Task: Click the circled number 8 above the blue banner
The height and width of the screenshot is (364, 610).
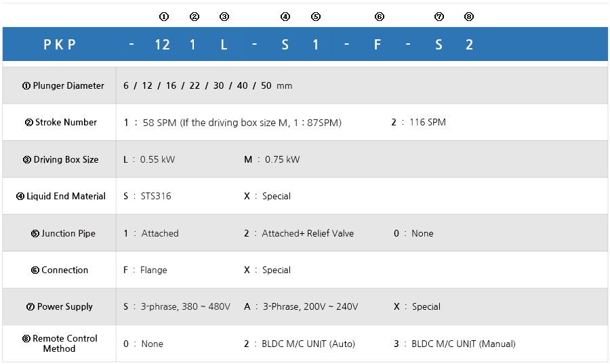Action: 469,16
